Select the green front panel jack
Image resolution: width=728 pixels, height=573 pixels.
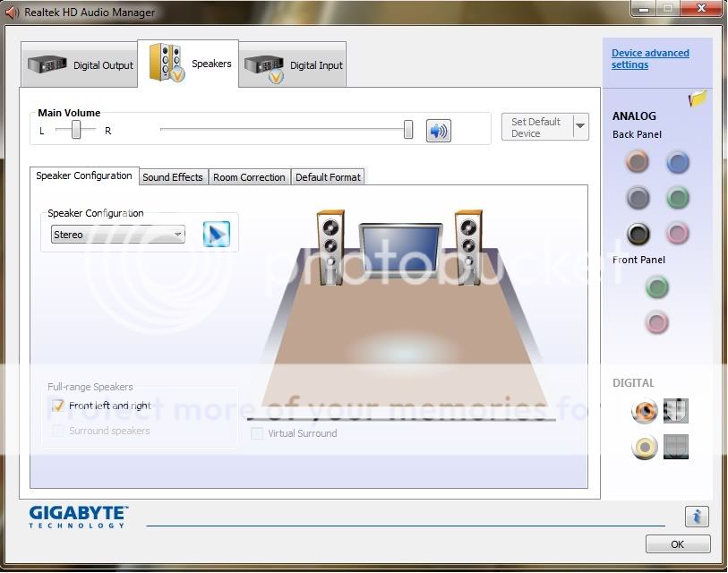657,287
